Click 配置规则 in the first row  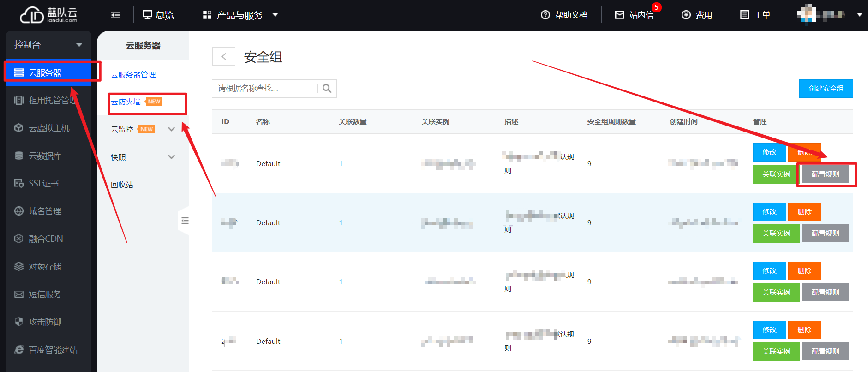coord(825,174)
